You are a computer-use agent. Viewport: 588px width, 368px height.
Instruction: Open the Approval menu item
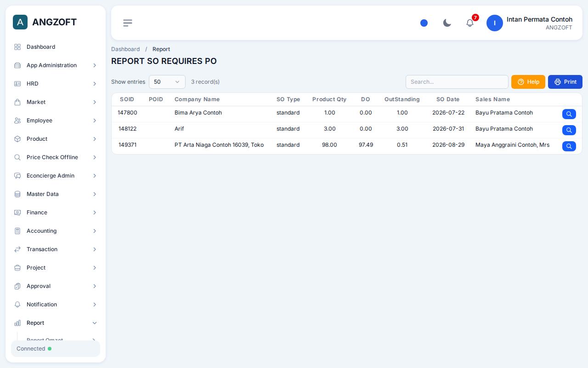coord(56,286)
